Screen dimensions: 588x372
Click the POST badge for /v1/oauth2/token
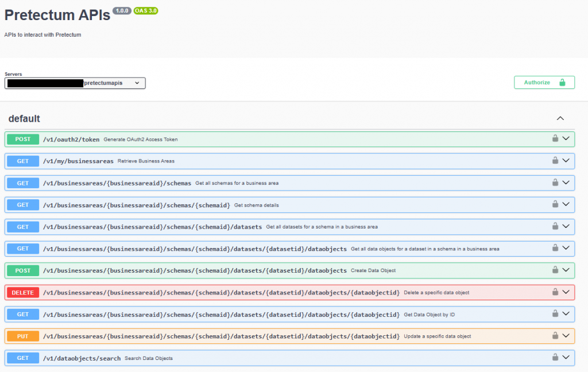pos(23,139)
